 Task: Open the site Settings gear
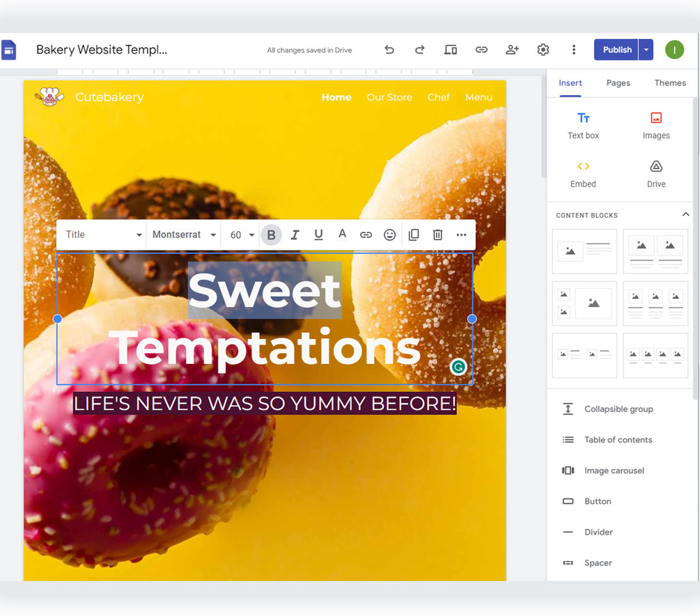(x=543, y=49)
